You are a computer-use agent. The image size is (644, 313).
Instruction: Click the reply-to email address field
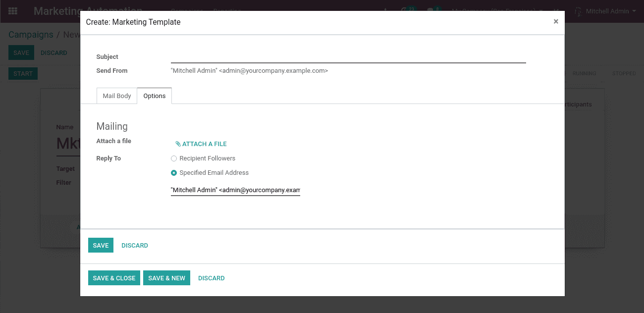(x=235, y=190)
